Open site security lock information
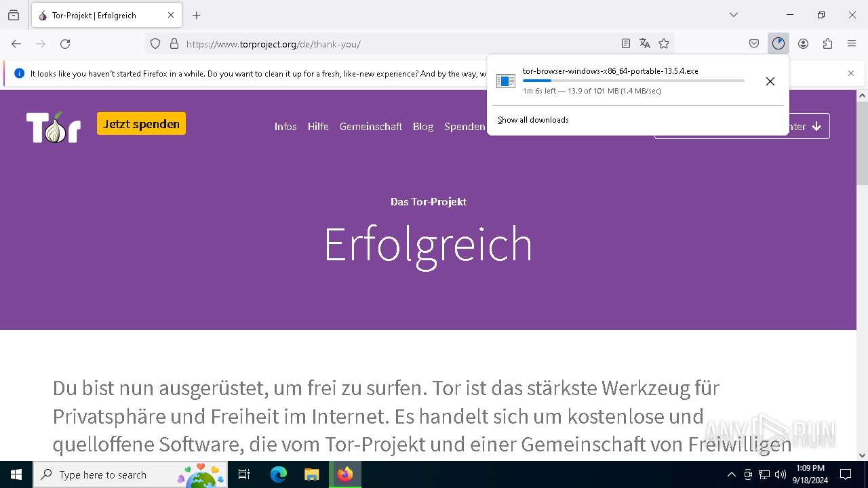 coord(174,44)
